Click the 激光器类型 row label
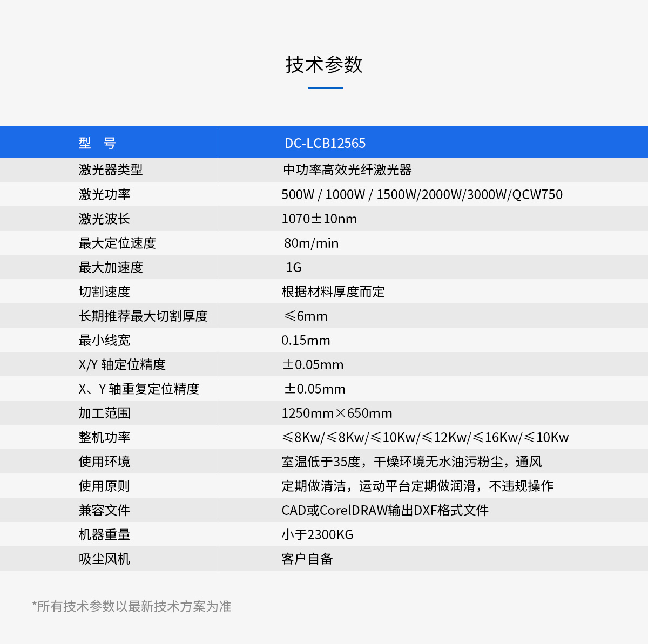 pyautogui.click(x=111, y=170)
